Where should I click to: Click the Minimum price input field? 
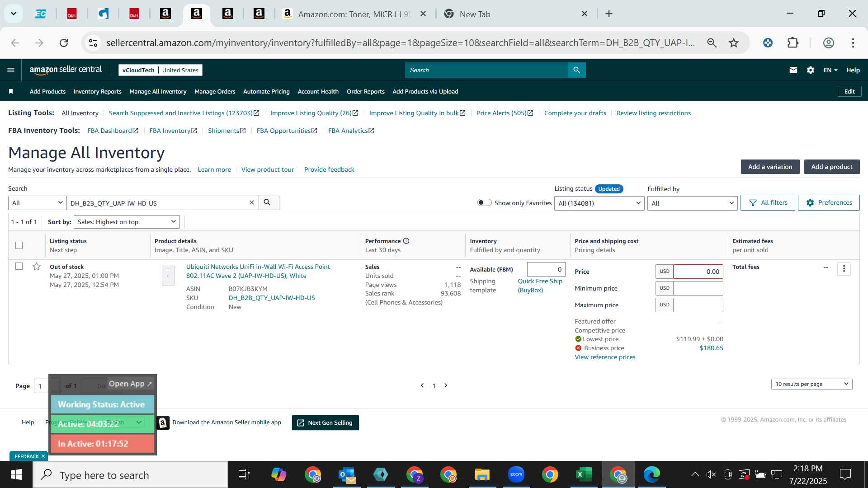click(x=698, y=288)
